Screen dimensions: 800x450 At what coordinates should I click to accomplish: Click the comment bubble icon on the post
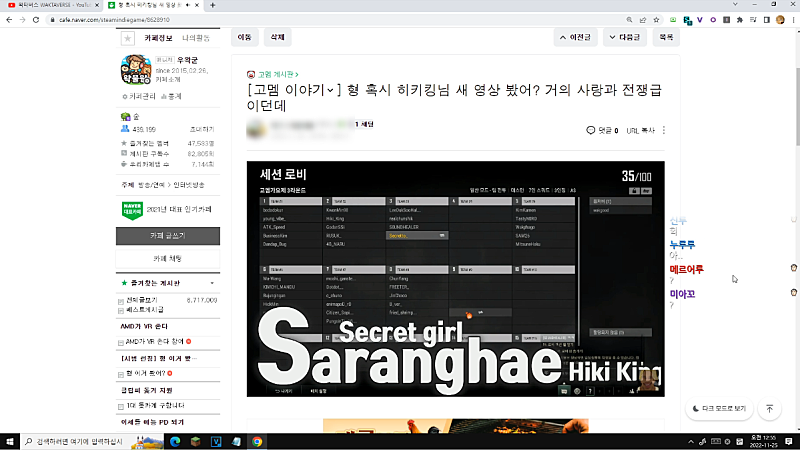pos(591,130)
